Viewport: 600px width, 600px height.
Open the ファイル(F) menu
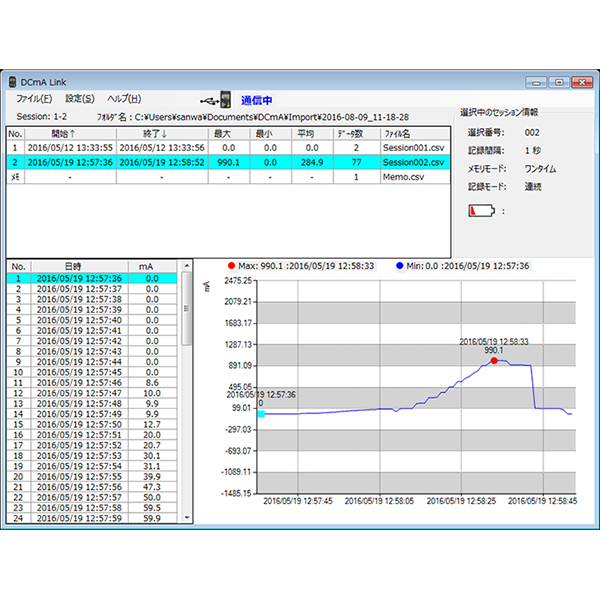[34, 99]
